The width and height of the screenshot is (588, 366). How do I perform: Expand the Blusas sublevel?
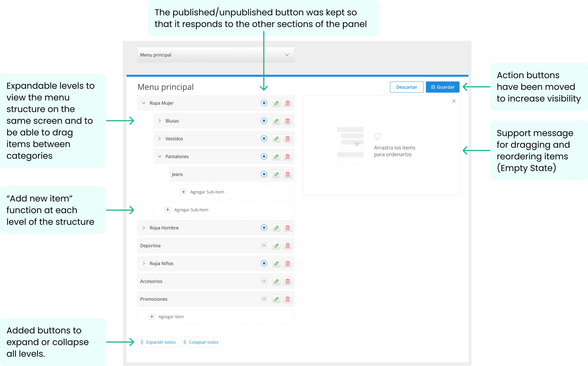[160, 121]
